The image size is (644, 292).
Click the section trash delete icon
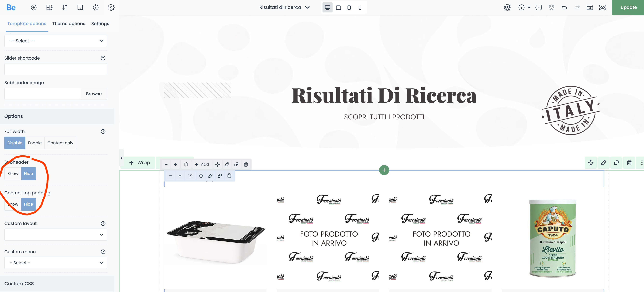click(x=629, y=163)
